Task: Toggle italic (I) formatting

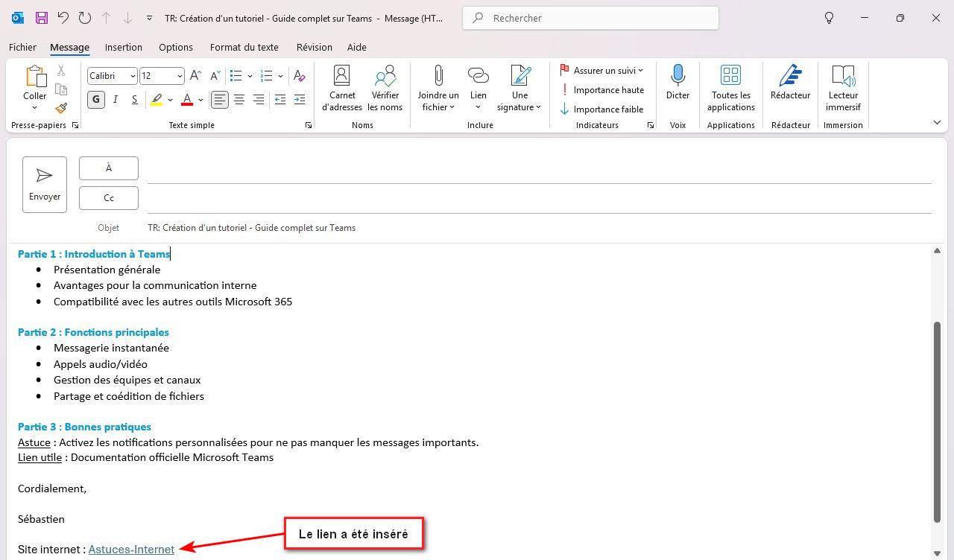Action: pyautogui.click(x=116, y=99)
